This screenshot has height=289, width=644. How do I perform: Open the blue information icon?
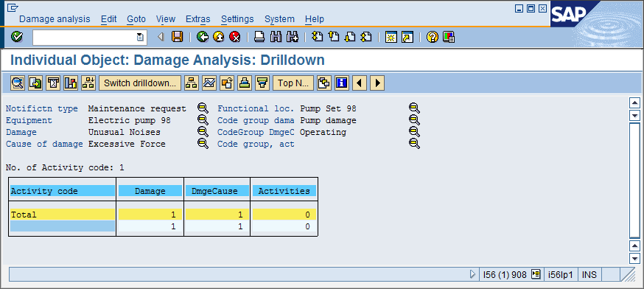pos(342,83)
